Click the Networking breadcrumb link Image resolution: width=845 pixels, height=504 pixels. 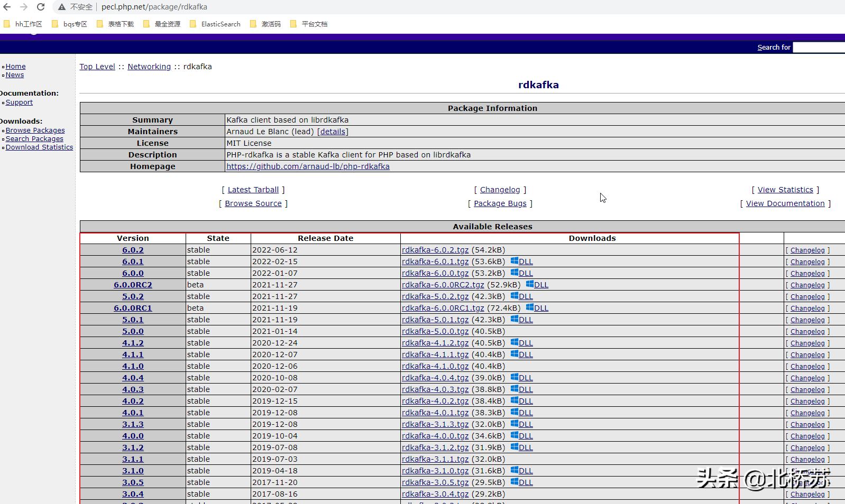[149, 67]
